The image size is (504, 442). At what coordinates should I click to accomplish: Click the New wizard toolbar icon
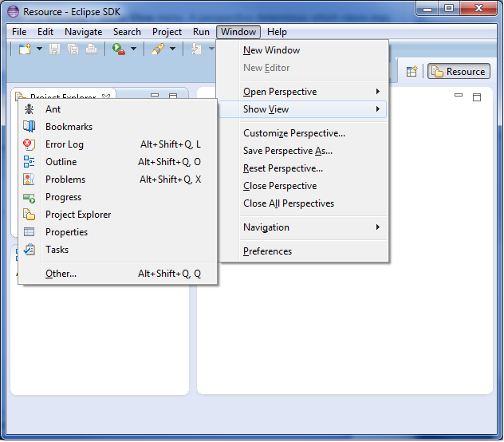(25, 49)
